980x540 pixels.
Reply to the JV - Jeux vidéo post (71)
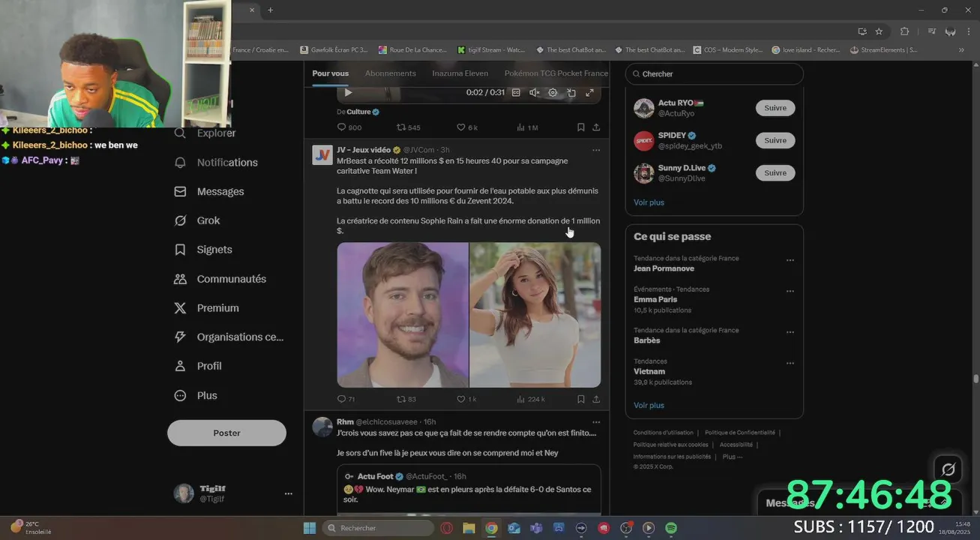[346, 399]
